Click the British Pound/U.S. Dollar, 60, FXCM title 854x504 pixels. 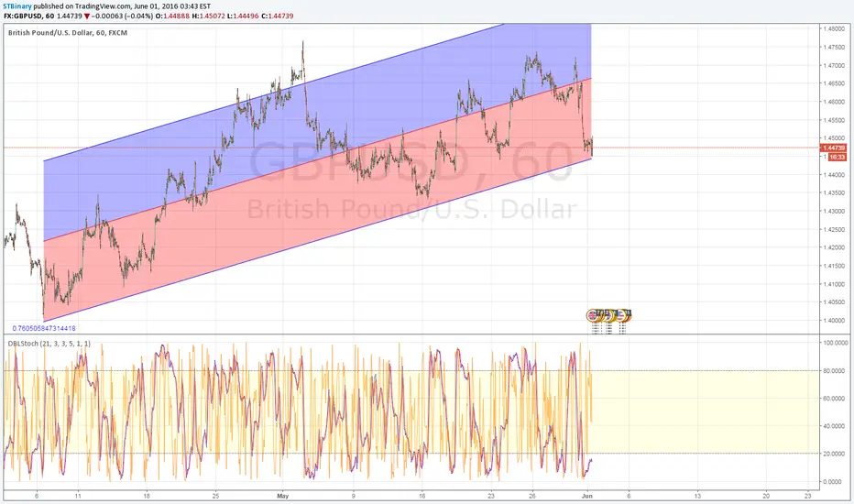click(x=68, y=33)
